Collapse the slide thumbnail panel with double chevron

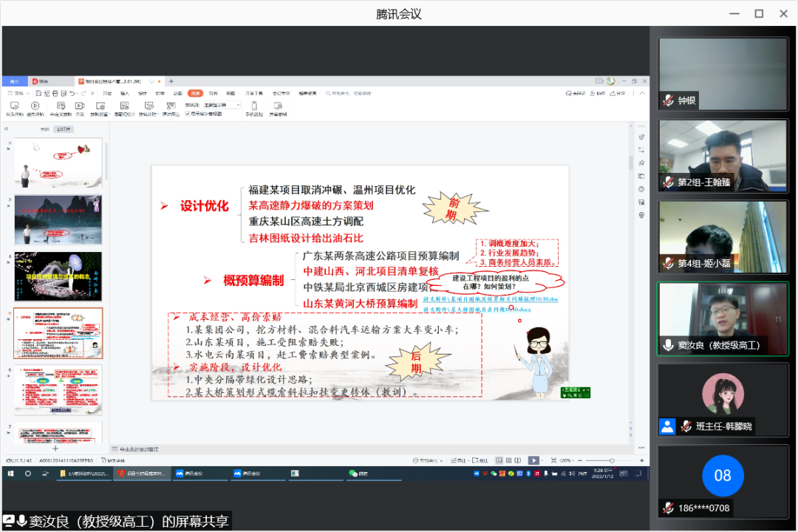[7, 129]
